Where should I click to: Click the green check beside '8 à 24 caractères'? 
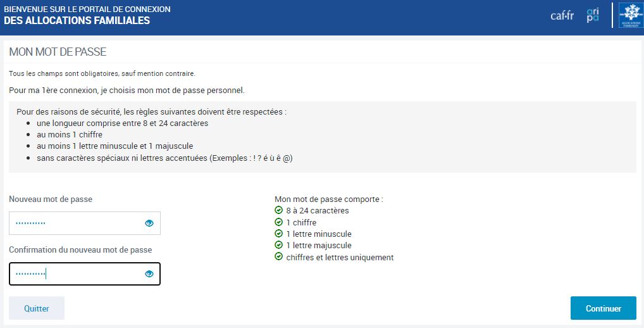(x=278, y=210)
